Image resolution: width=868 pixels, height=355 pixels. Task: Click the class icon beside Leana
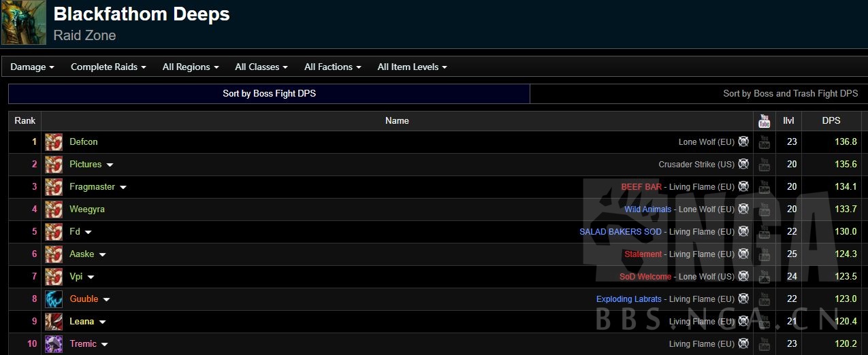[x=54, y=322]
